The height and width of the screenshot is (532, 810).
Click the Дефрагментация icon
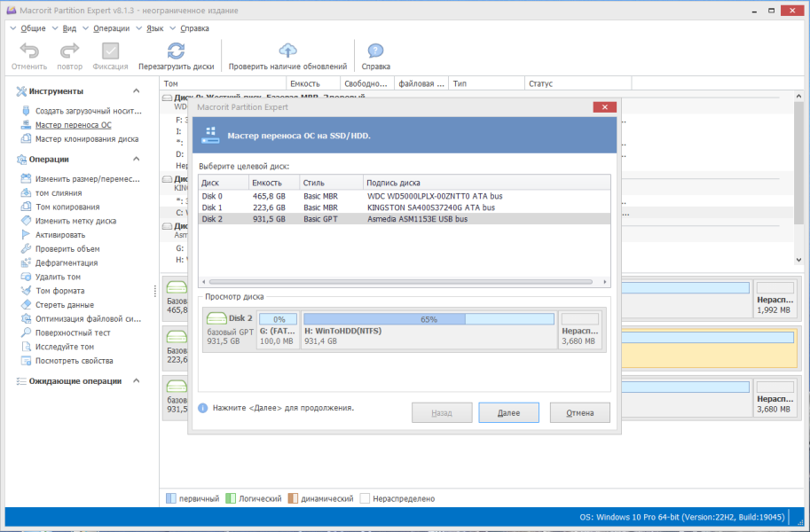click(x=26, y=262)
